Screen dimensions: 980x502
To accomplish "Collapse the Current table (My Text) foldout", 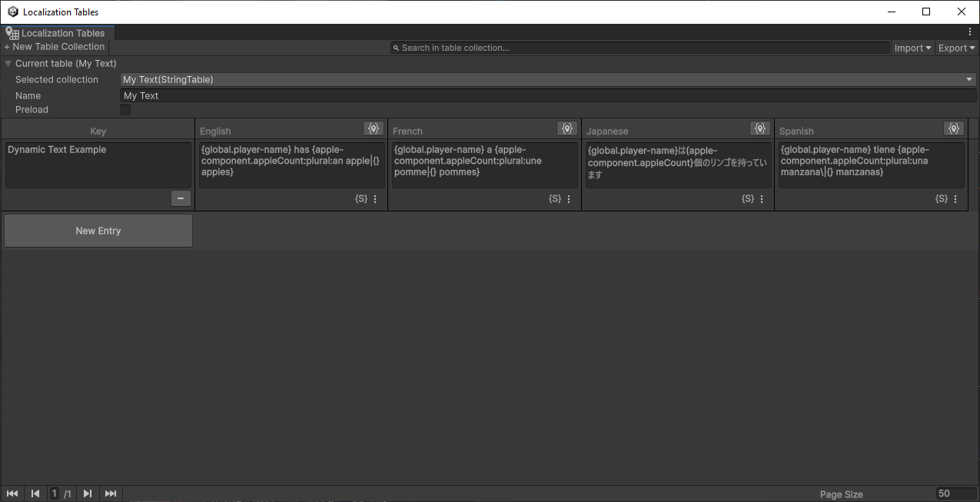I will click(x=8, y=63).
